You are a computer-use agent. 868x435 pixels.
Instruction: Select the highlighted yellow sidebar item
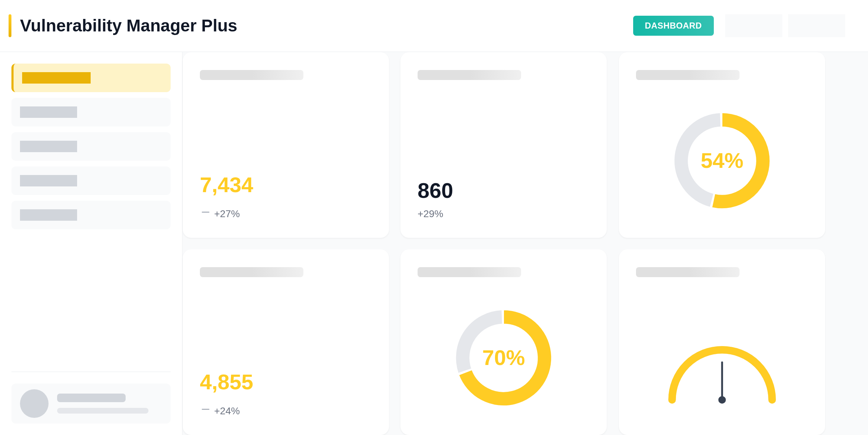(x=91, y=78)
